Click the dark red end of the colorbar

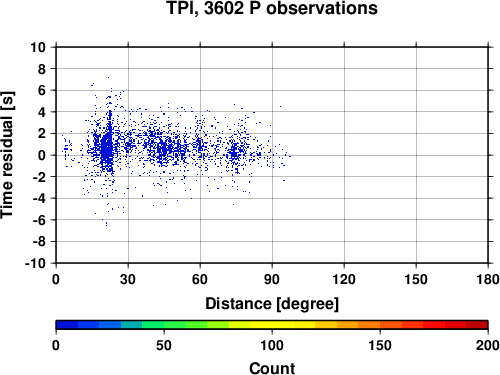[x=477, y=325]
